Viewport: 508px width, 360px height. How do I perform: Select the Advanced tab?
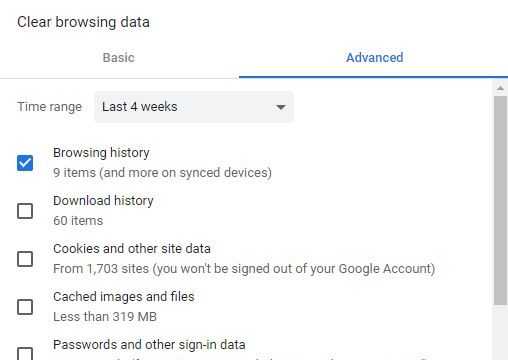tap(374, 58)
